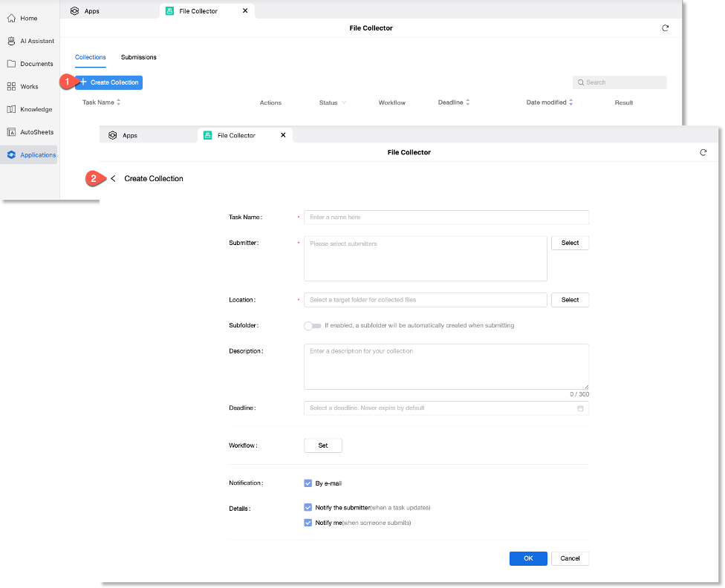Open the AutoSheets icon in sidebar

[11, 132]
